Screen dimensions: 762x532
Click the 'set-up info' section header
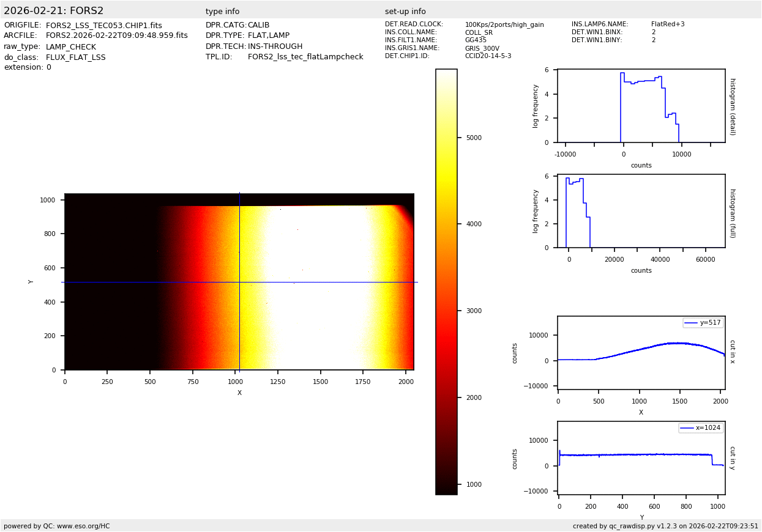tap(405, 12)
